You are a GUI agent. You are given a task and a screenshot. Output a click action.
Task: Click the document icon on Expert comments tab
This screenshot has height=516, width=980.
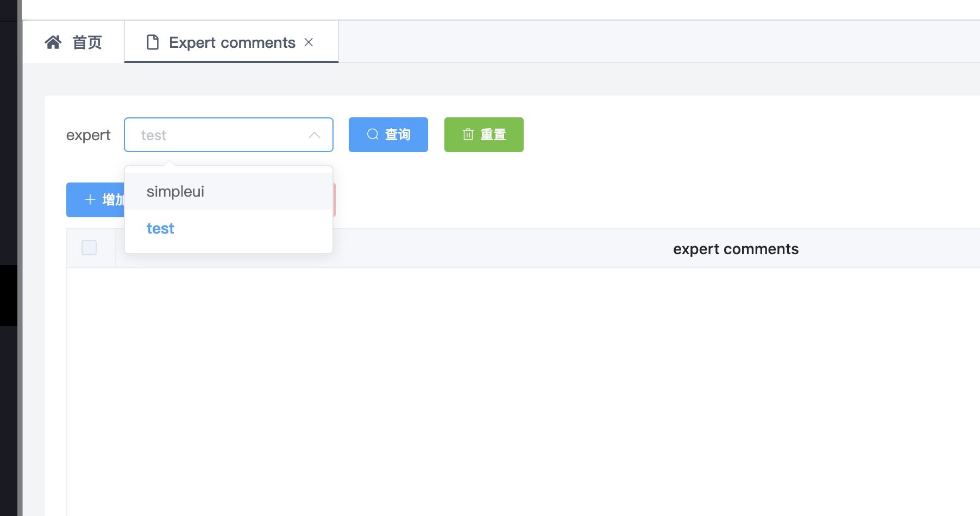tap(153, 42)
